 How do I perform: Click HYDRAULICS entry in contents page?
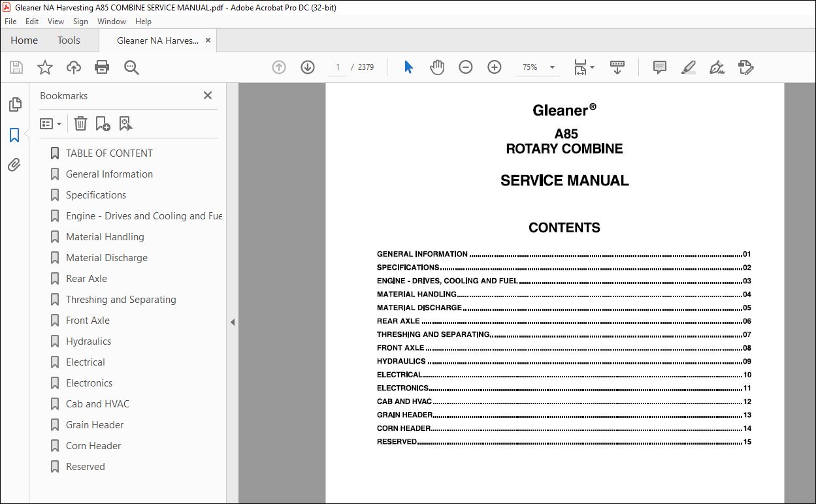click(564, 361)
